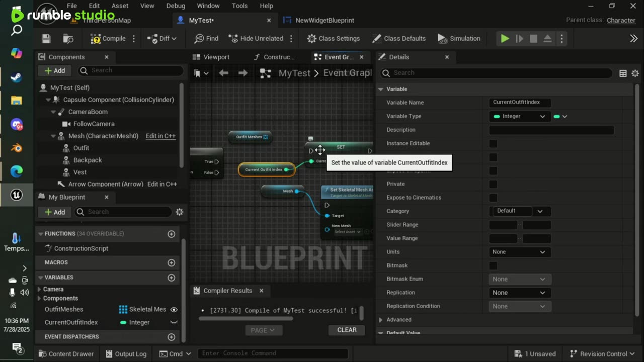Open the Variable Type Integer dropdown

click(519, 116)
